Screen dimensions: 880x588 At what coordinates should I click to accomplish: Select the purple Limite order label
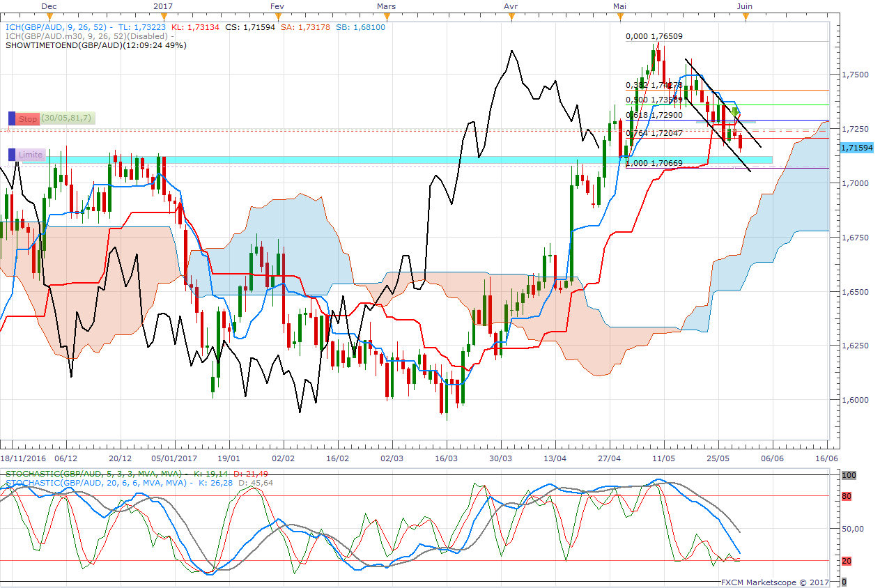point(31,155)
